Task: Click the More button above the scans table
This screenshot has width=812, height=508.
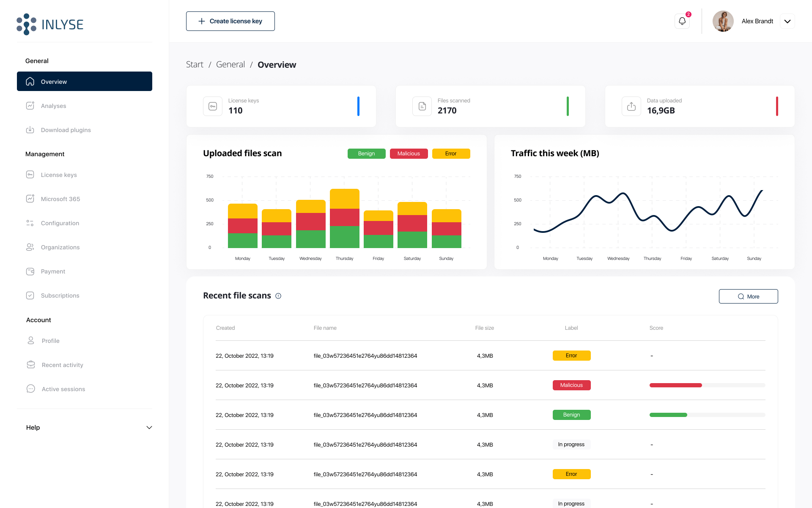Action: click(x=748, y=296)
